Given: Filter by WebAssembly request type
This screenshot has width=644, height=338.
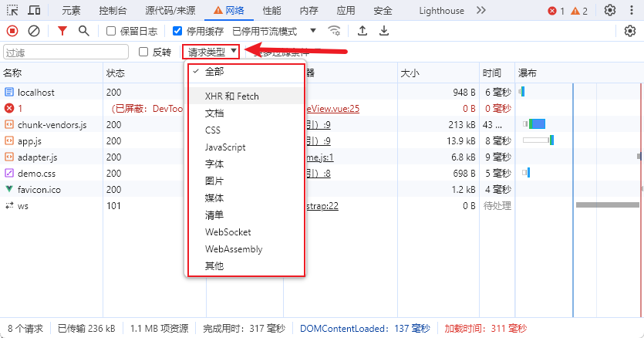Looking at the screenshot, I should pos(246,249).
